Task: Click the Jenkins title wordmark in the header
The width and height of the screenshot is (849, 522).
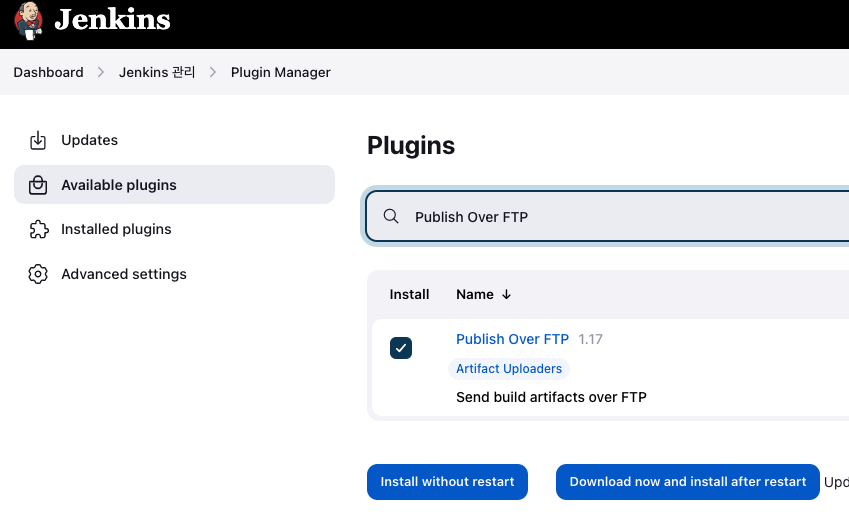Action: (113, 20)
